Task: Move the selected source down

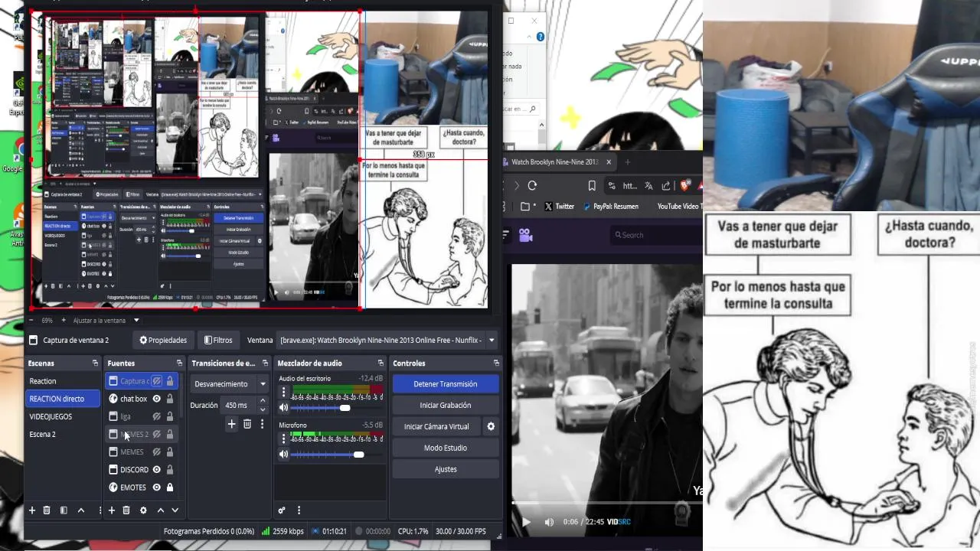Action: [175, 510]
